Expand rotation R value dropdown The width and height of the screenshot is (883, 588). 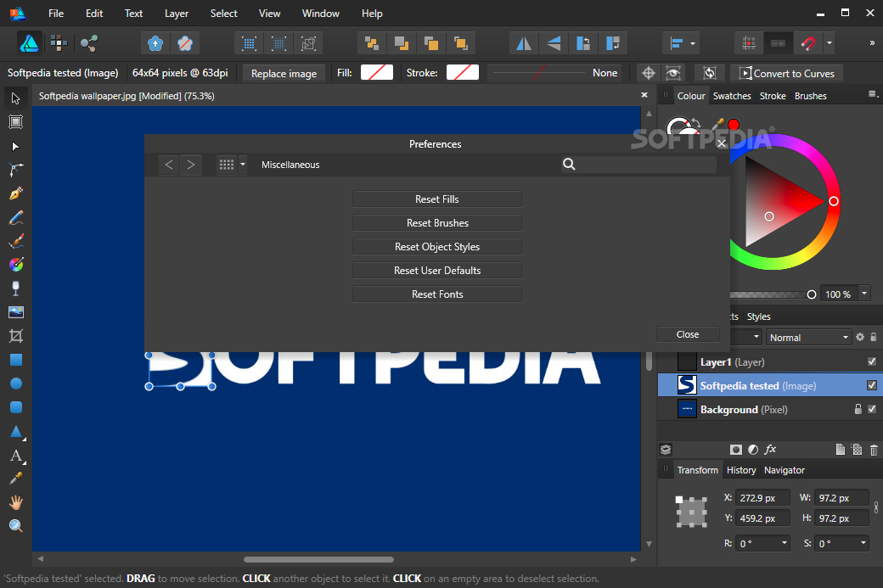click(784, 543)
